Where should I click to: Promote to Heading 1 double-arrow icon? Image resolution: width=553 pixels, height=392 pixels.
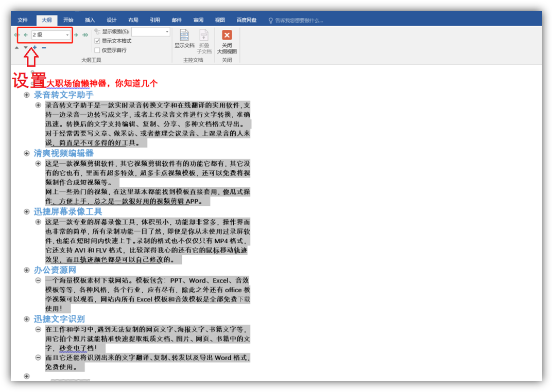(x=16, y=35)
